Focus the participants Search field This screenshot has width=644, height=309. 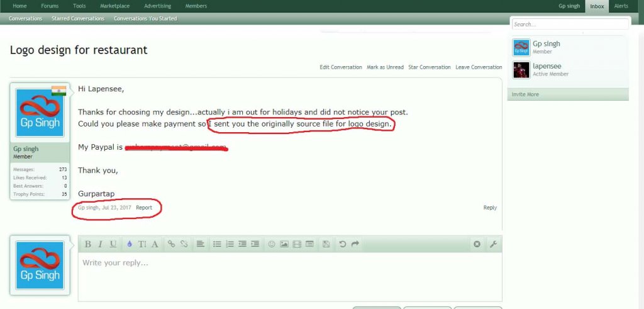[570, 25]
